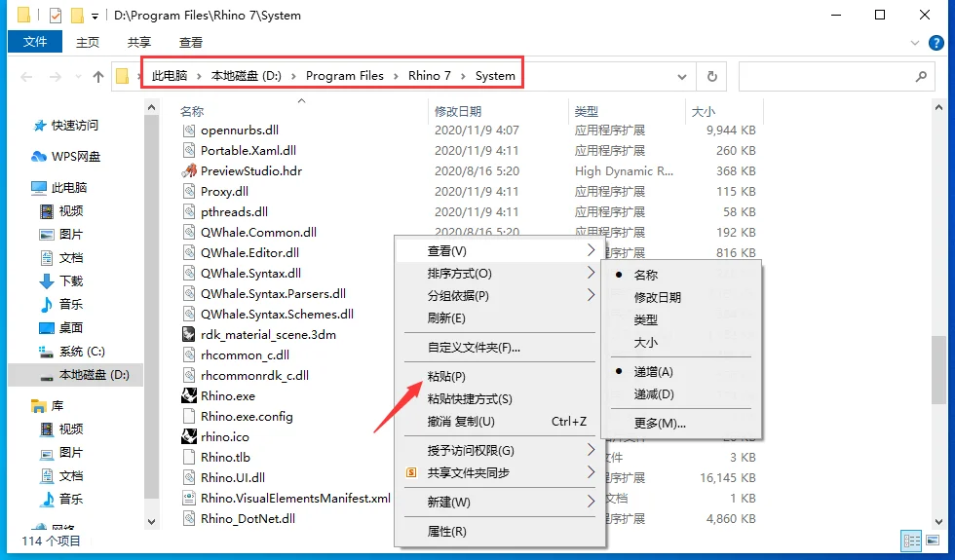Open the 共享 ribbon tab
Image resolution: width=955 pixels, height=560 pixels.
click(x=138, y=42)
